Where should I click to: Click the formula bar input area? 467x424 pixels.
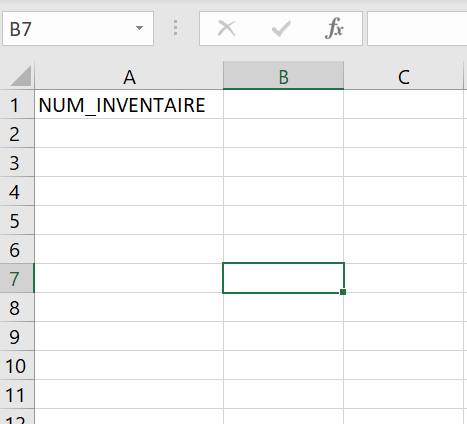(x=417, y=29)
